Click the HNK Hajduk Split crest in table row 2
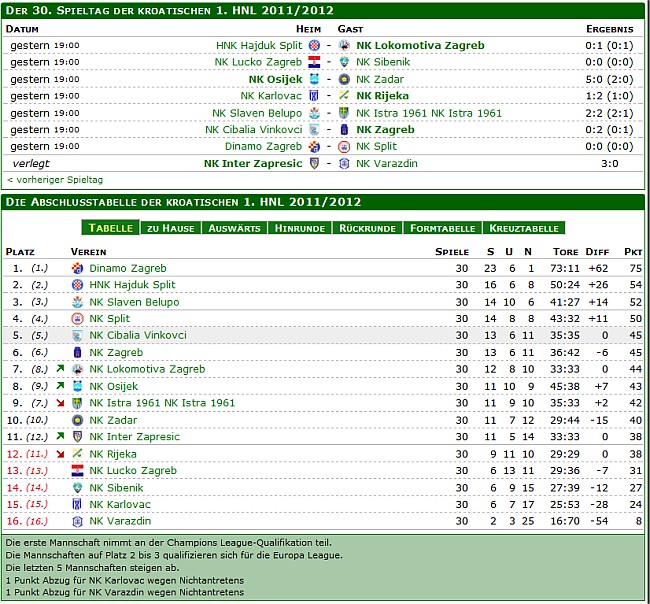650x604 pixels. point(77,285)
